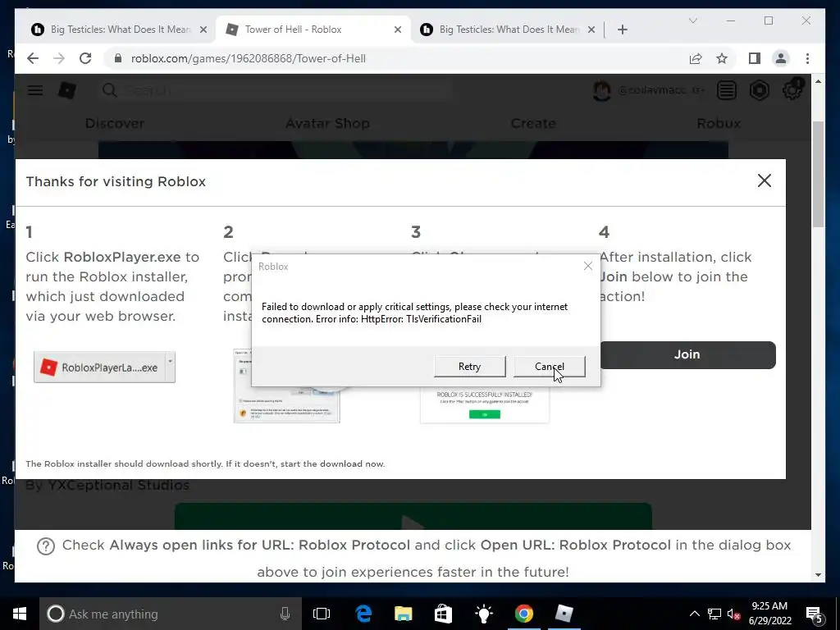840x630 pixels.
Task: Click the YXCeptional Studios creator link
Action: [x=118, y=486]
